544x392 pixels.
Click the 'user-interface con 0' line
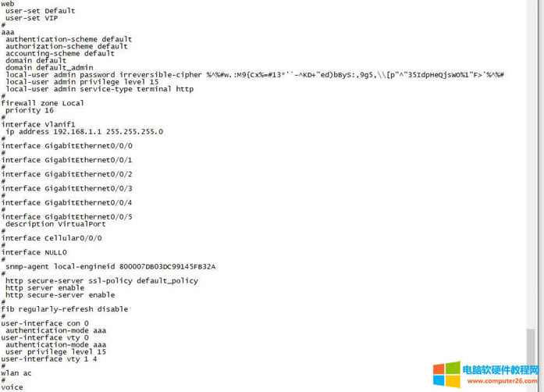tap(44, 323)
